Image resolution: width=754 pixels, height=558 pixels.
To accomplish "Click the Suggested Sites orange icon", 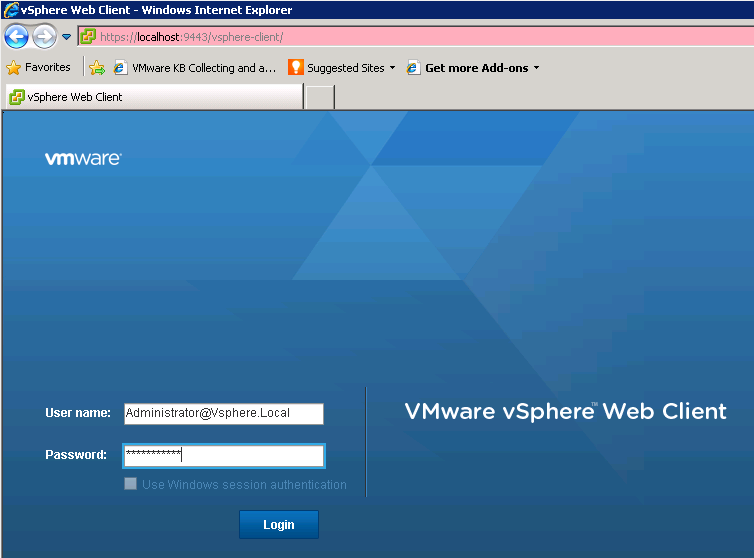I will pyautogui.click(x=296, y=67).
